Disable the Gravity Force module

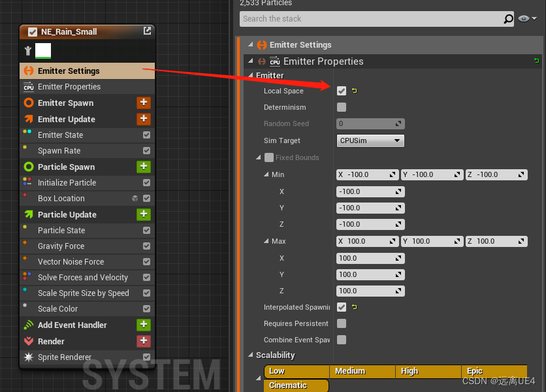pyautogui.click(x=146, y=246)
